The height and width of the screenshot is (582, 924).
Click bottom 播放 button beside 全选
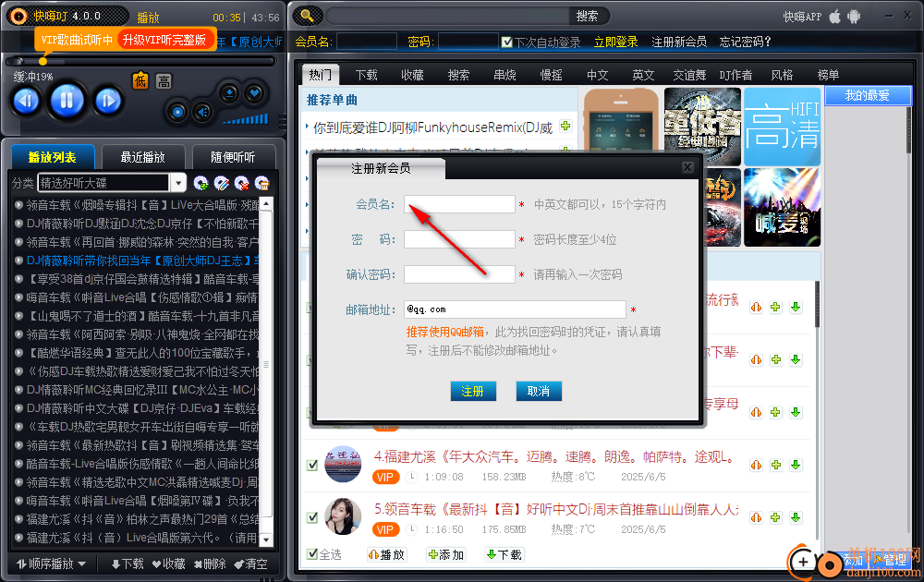(x=386, y=554)
